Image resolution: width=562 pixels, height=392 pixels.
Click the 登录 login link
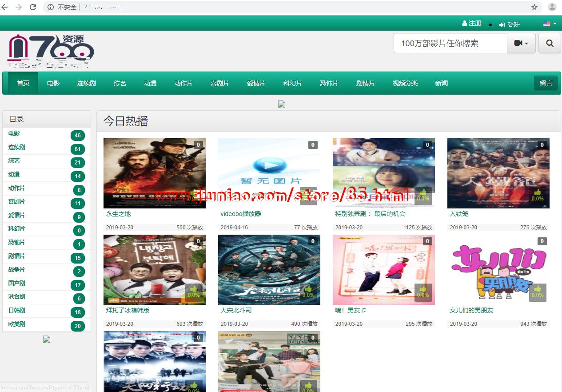click(510, 24)
